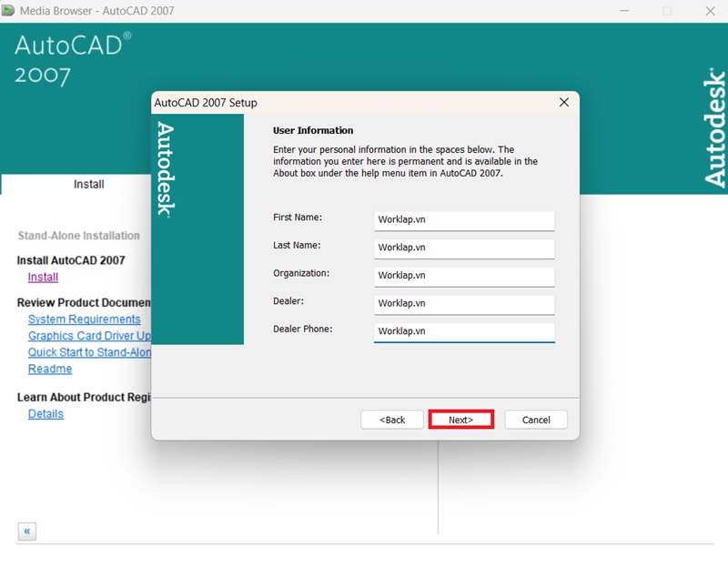The width and height of the screenshot is (728, 568).
Task: Click the Dealer input field
Action: [x=464, y=304]
